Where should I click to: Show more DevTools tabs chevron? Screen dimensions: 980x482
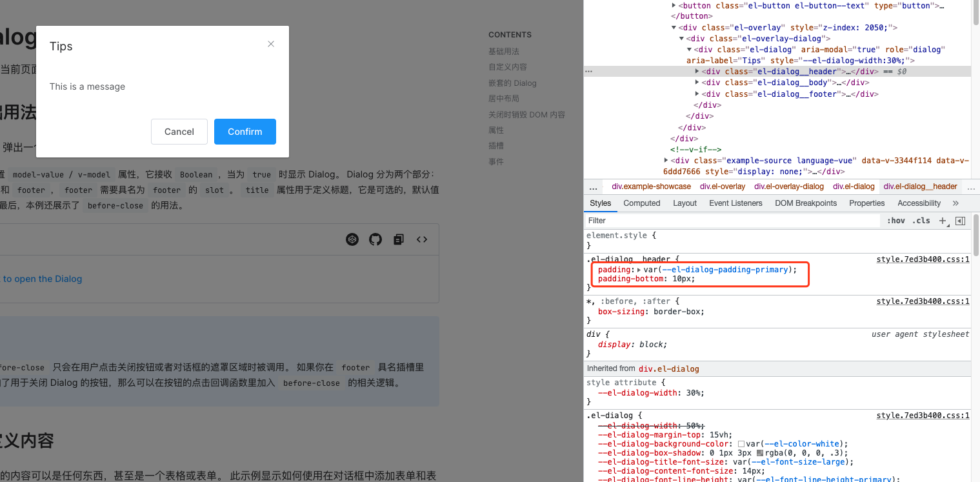[955, 203]
